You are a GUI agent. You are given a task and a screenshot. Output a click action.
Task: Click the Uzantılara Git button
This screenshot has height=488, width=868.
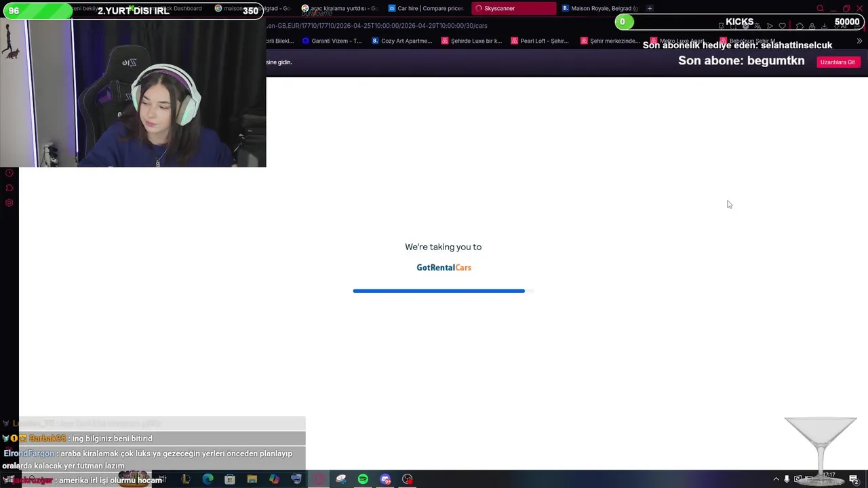(837, 62)
